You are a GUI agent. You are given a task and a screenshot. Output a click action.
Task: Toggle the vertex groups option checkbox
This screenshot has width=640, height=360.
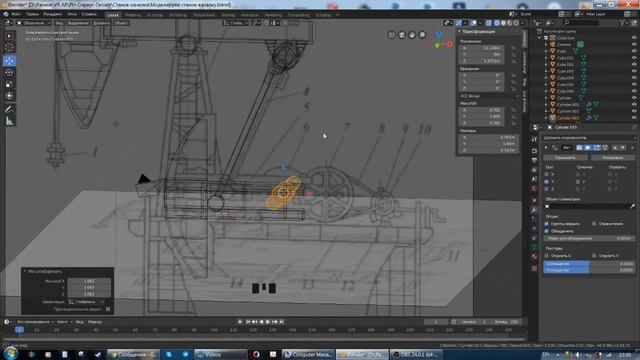547,224
